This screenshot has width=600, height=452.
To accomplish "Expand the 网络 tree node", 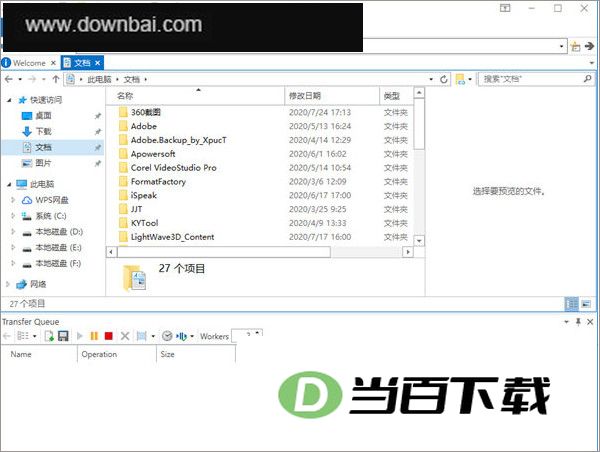I will click(8, 284).
